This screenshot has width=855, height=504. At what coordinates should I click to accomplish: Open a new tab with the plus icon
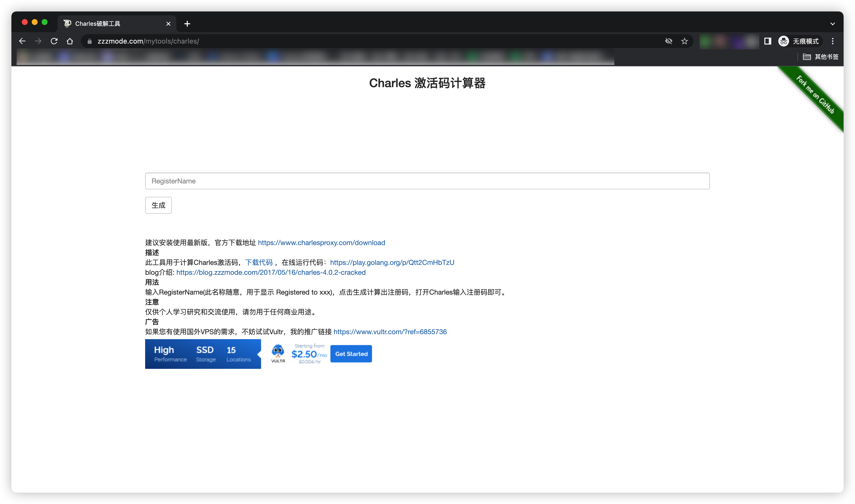(187, 24)
